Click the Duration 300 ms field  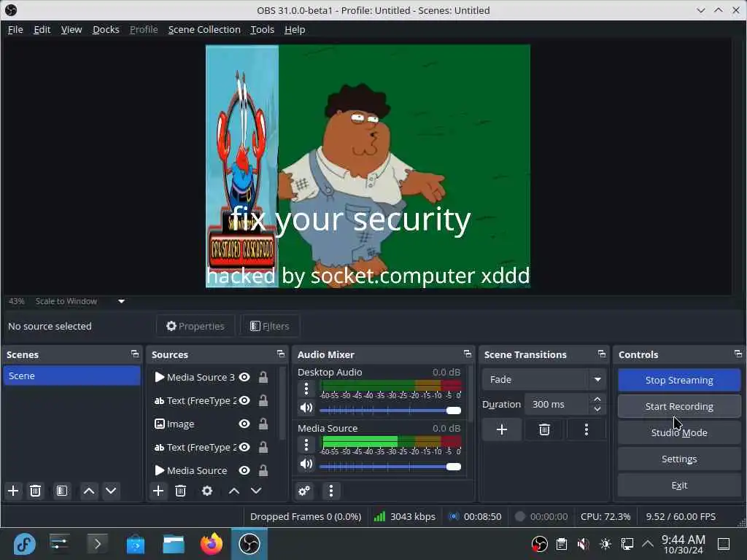click(558, 404)
